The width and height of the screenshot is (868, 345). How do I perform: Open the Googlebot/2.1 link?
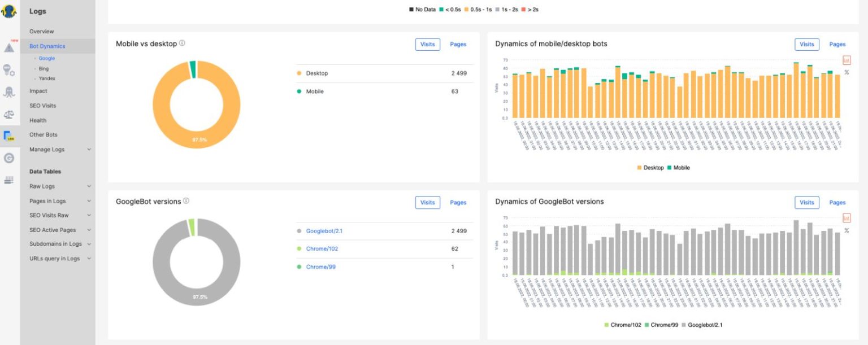[x=323, y=231]
